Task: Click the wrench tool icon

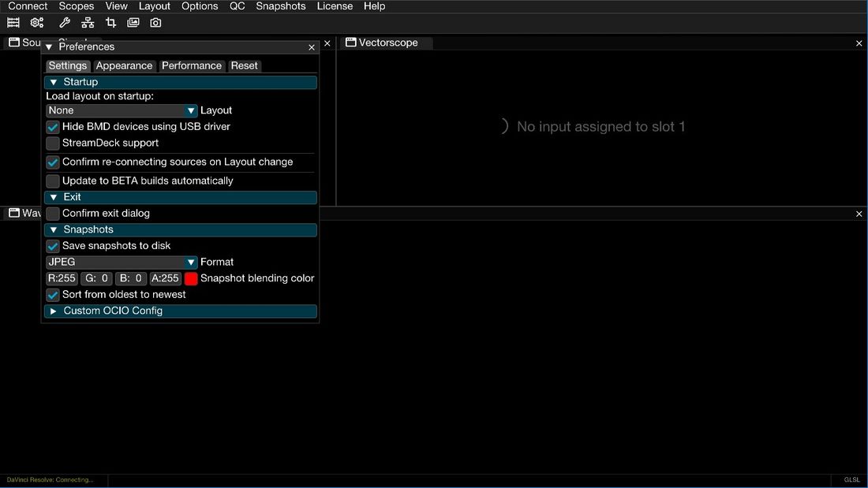Action: pyautogui.click(x=65, y=23)
